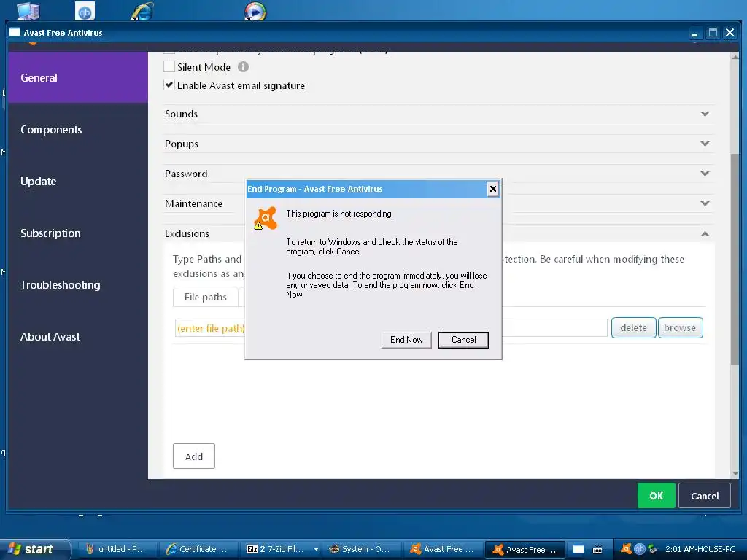Uncheck Enable Avast email signature
Viewport: 747px width, 560px height.
(x=169, y=85)
